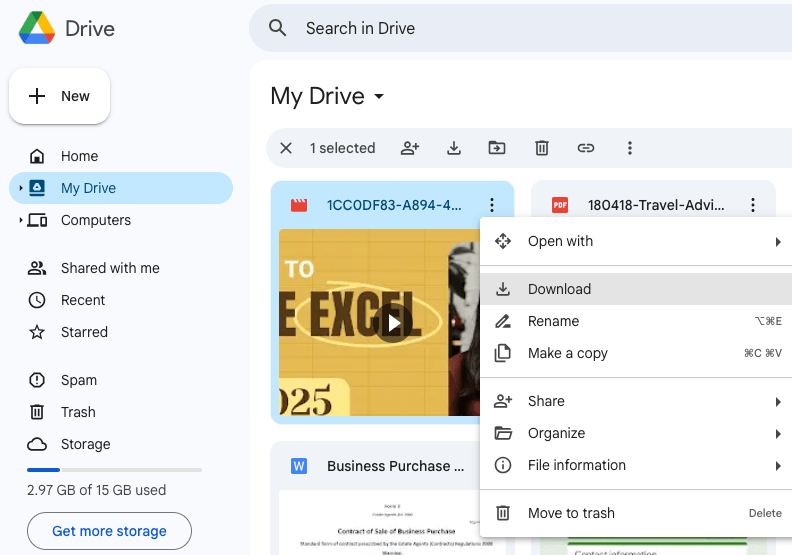The width and height of the screenshot is (792, 555).
Task: Click the New button
Action: [60, 96]
